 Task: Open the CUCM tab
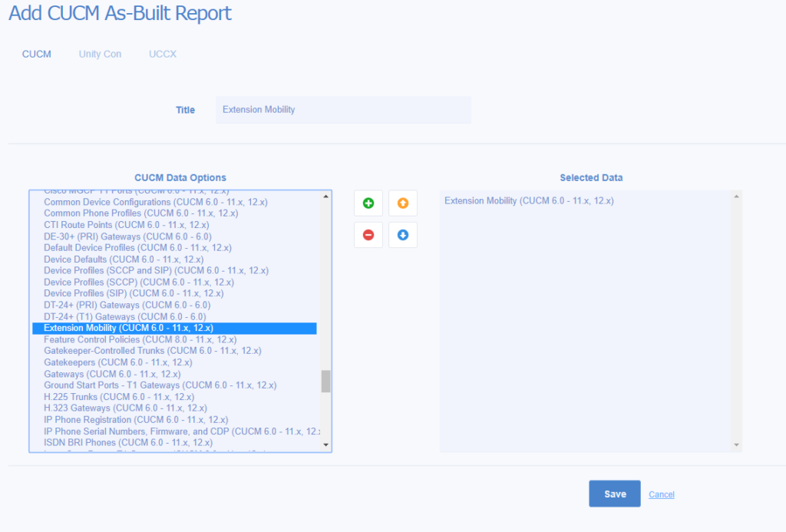click(37, 55)
